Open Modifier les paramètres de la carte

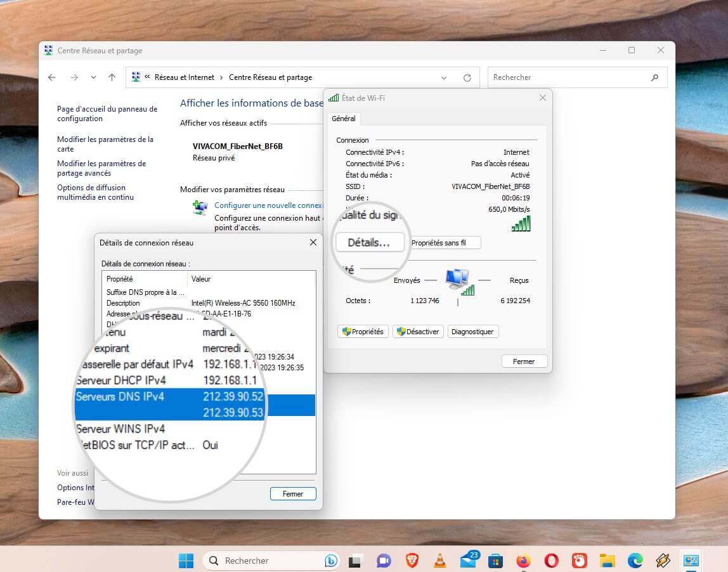coord(105,144)
